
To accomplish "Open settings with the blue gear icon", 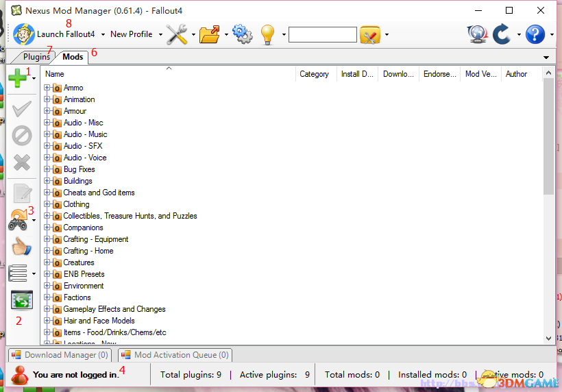I will [x=243, y=34].
